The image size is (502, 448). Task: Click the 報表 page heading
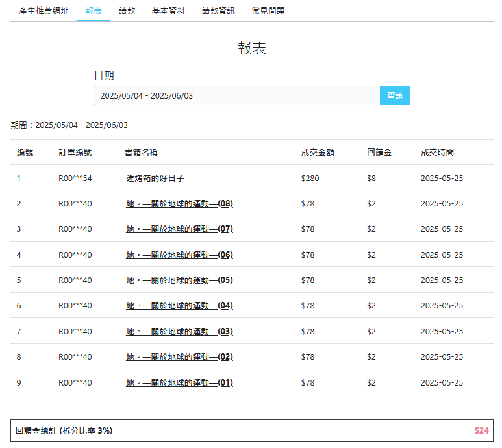coord(252,48)
